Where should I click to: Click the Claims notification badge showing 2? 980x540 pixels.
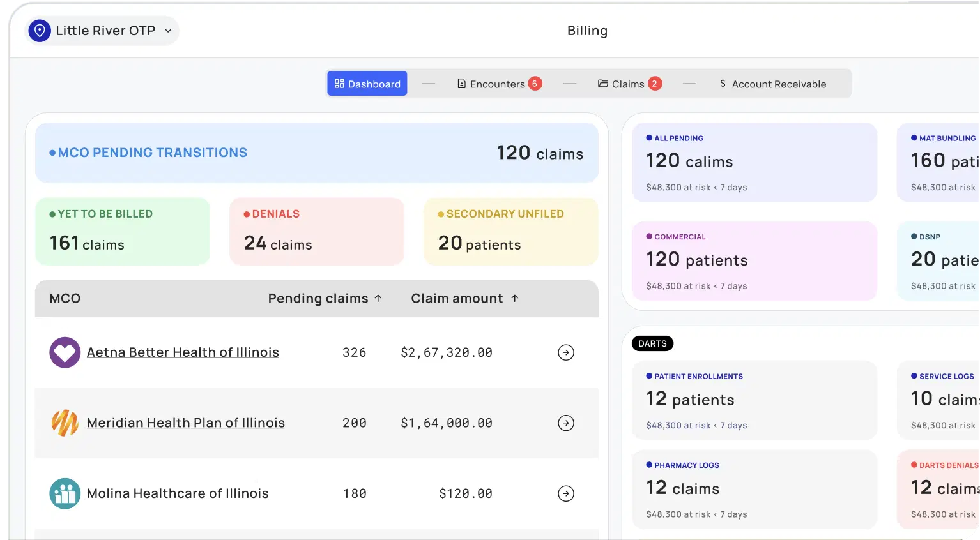[655, 84]
